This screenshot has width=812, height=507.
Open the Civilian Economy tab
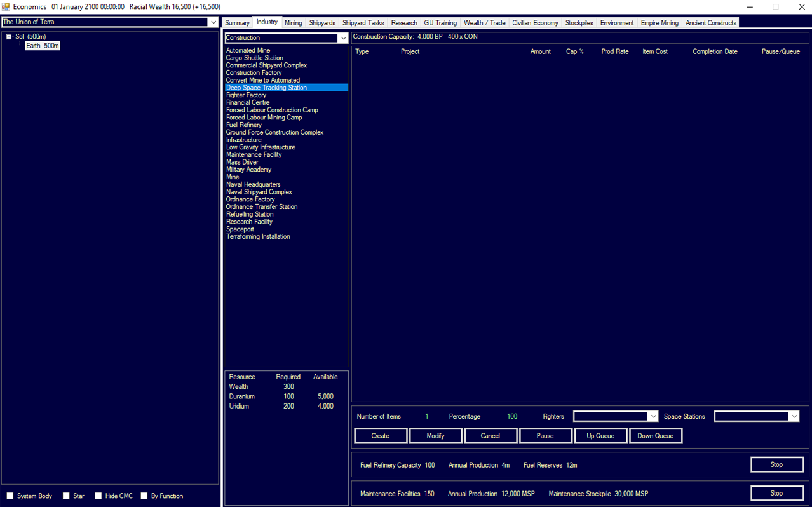click(535, 23)
